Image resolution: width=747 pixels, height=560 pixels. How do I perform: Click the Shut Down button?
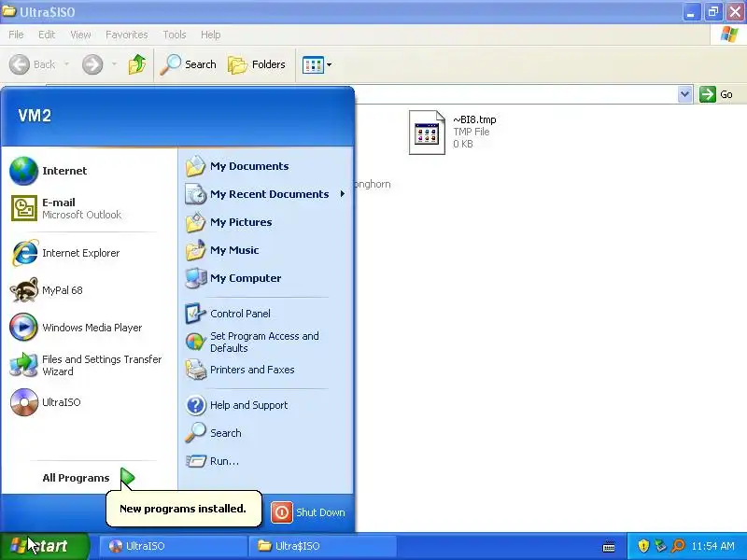click(x=308, y=512)
